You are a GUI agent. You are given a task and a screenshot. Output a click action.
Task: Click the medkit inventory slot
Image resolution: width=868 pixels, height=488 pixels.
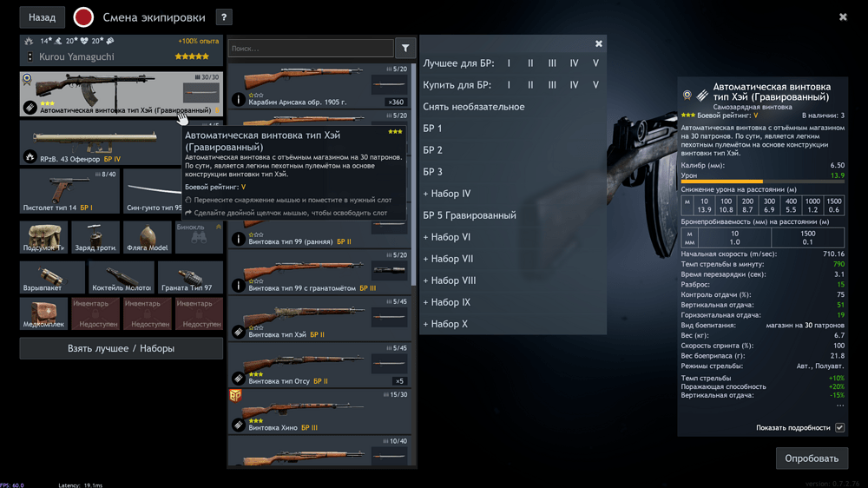click(x=43, y=313)
